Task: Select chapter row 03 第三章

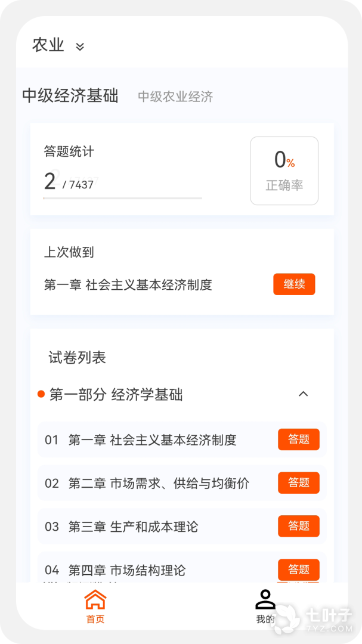Action: 182,526
